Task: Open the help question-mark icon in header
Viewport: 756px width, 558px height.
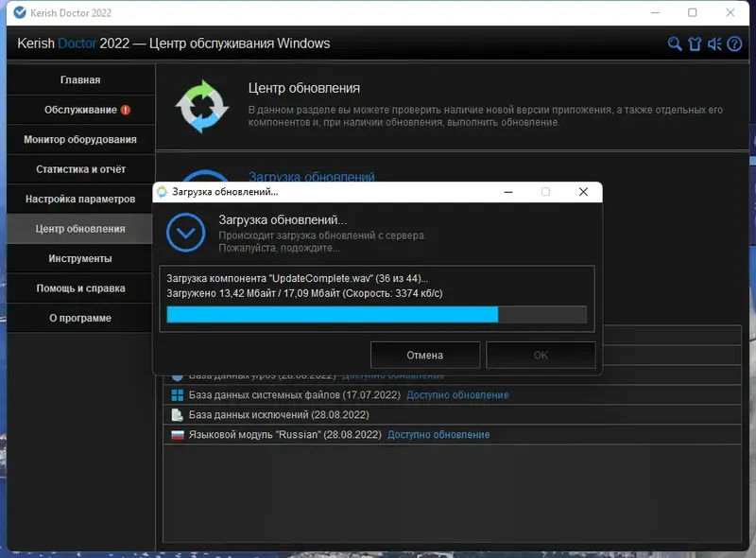Action: click(x=734, y=44)
